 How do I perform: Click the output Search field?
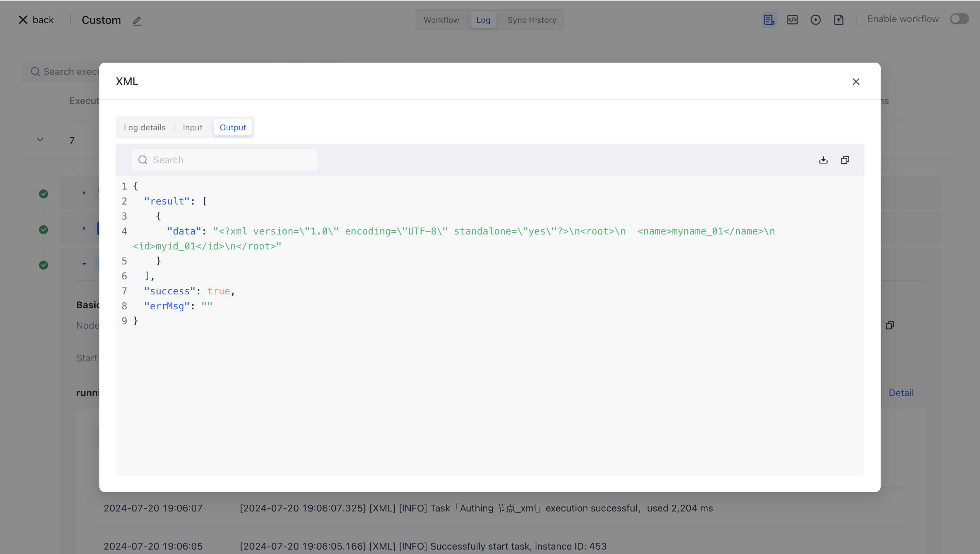coord(225,160)
